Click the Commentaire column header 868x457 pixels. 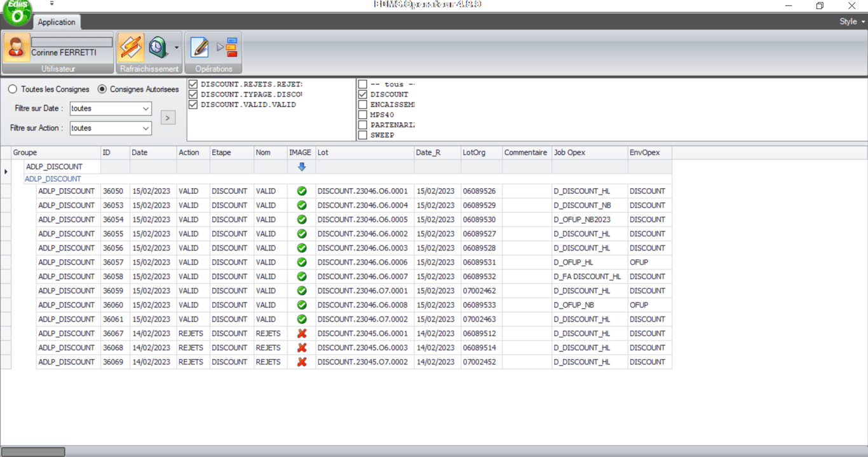pyautogui.click(x=527, y=153)
